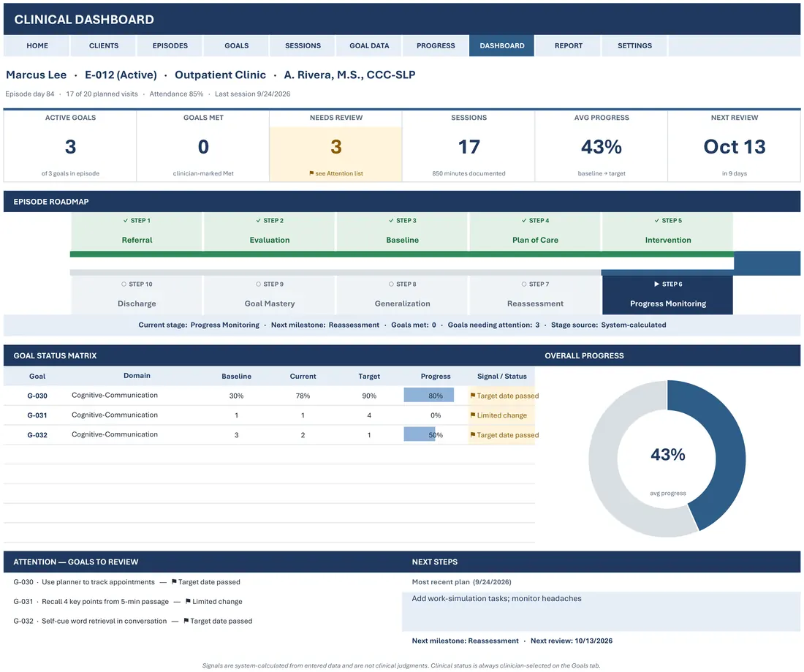Open the GOAL DATA tab

[369, 45]
